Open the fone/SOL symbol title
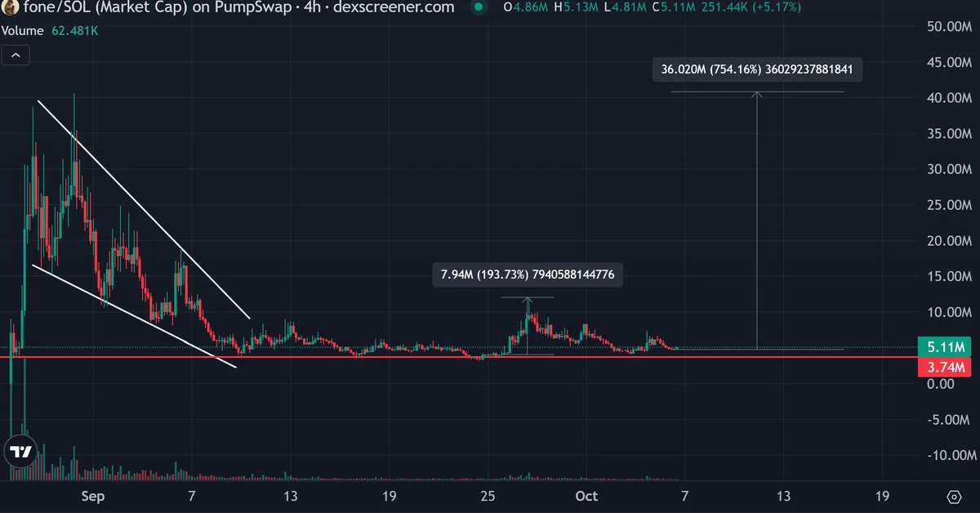Image resolution: width=980 pixels, height=513 pixels. tap(239, 7)
